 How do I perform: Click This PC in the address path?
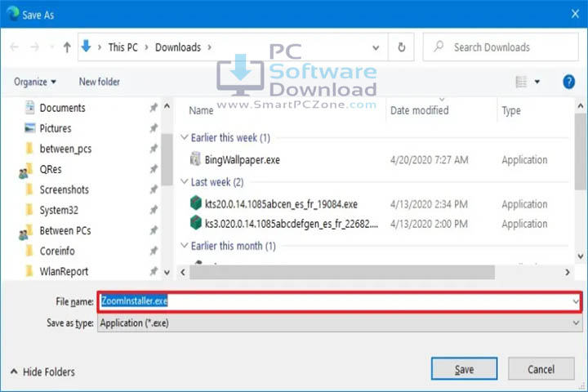pyautogui.click(x=123, y=47)
